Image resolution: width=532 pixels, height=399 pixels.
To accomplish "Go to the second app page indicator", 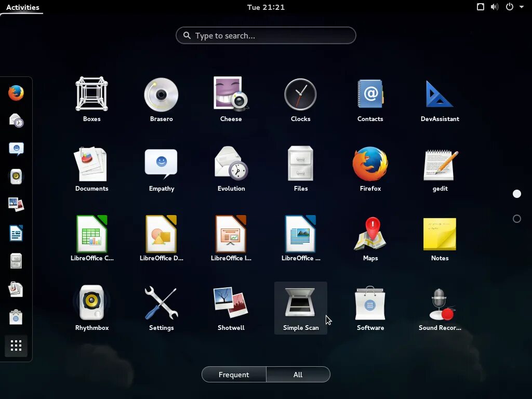I will coord(517,219).
